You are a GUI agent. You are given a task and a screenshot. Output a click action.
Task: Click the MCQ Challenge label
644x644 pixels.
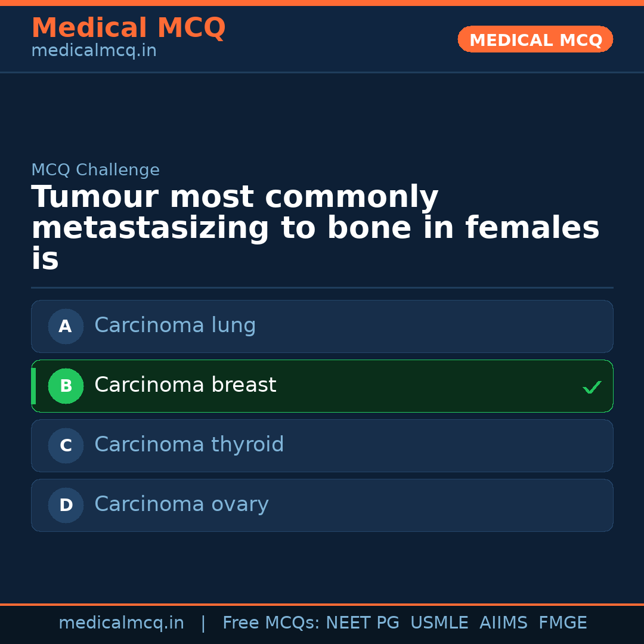(x=95, y=171)
